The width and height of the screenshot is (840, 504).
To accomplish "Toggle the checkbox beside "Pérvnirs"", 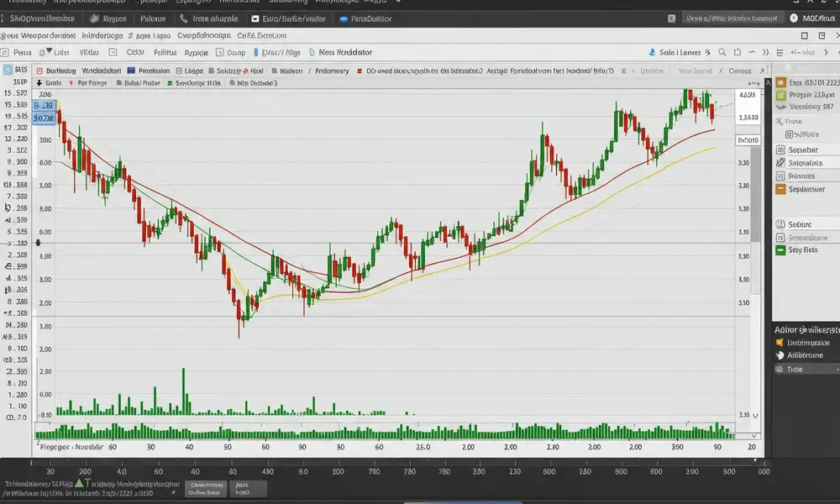I will 780,176.
